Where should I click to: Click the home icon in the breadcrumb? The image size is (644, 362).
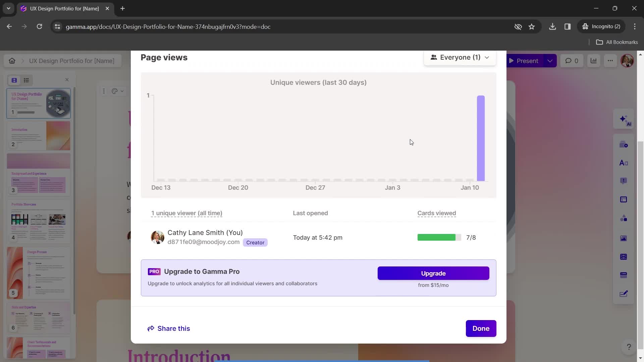tap(12, 61)
